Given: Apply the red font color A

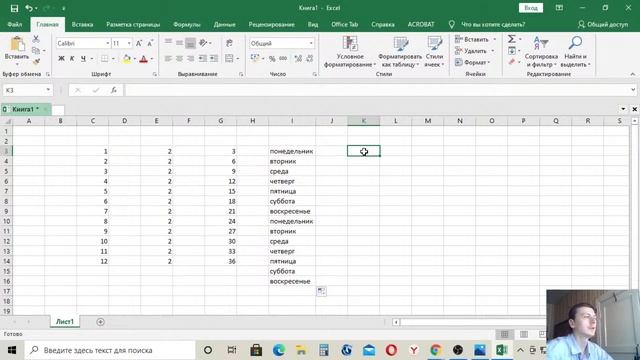Looking at the screenshot, I should point(143,59).
